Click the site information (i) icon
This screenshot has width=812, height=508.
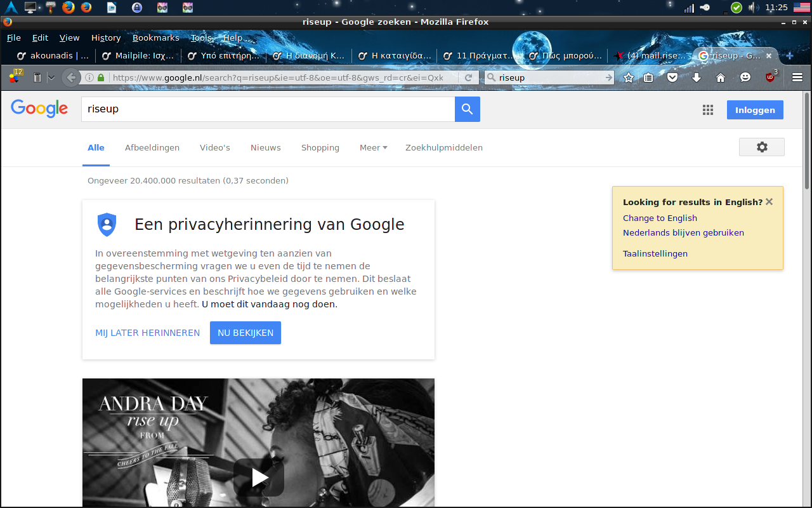(89, 77)
